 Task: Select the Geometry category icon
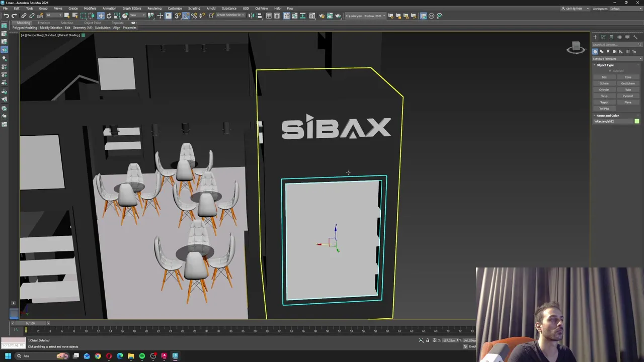click(595, 51)
